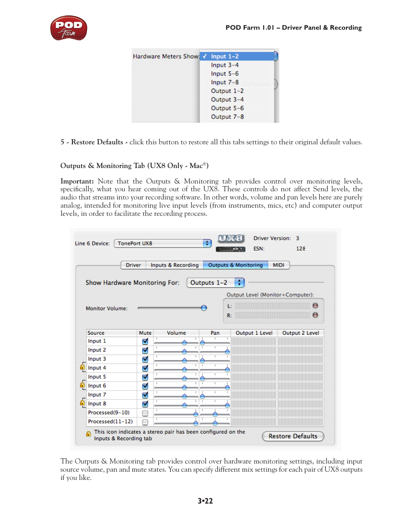411x532 pixels.
Task: Select the Input 7 source row label
Action: pyautogui.click(x=97, y=395)
